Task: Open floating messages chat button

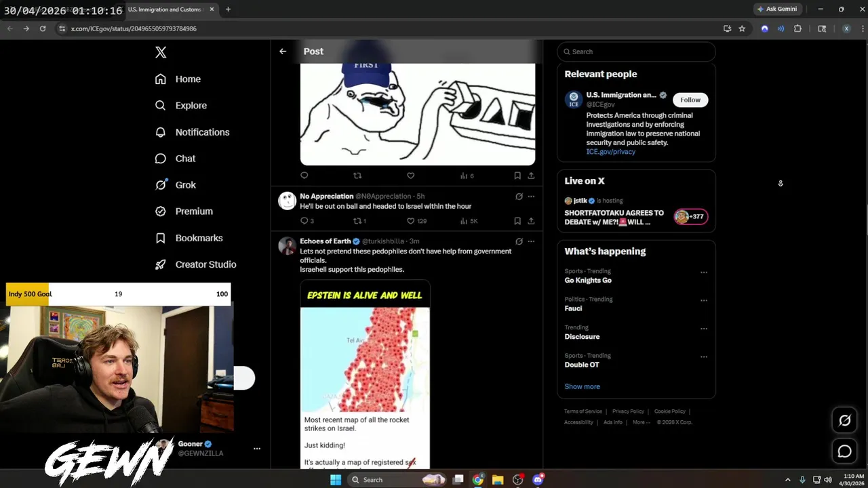Action: pos(844,451)
